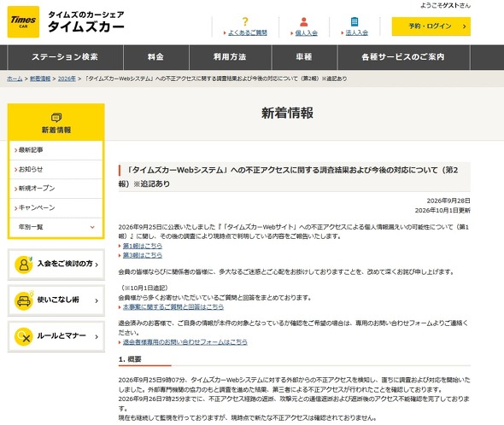504x425 pixels.
Task: Open the 料金 menu item
Action: click(155, 57)
